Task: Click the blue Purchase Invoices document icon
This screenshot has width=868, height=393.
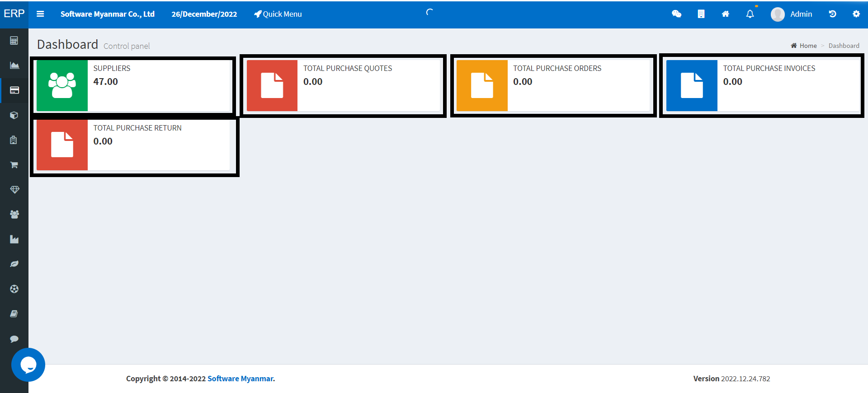Action: pos(692,85)
